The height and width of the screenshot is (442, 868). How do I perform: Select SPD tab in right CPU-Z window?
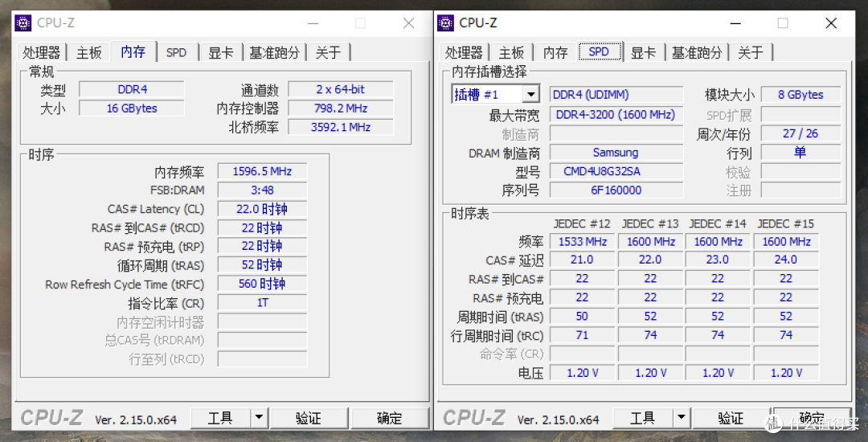click(x=600, y=51)
